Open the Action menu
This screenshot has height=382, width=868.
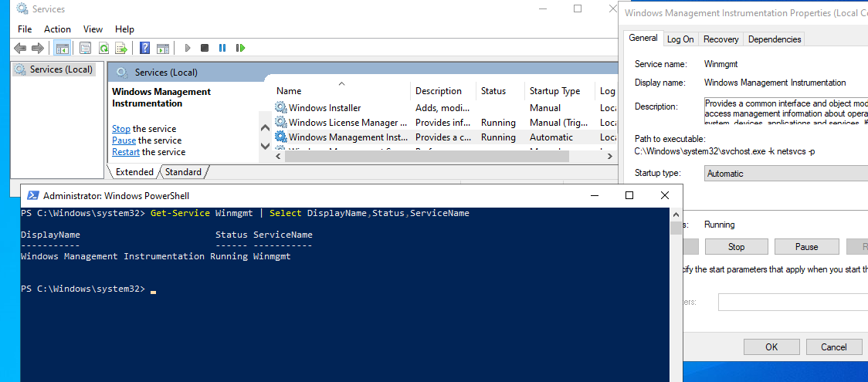point(57,29)
